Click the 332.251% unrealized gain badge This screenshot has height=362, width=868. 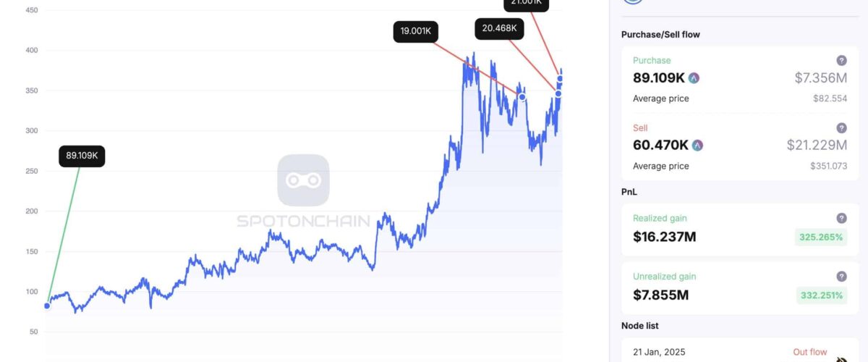(821, 295)
